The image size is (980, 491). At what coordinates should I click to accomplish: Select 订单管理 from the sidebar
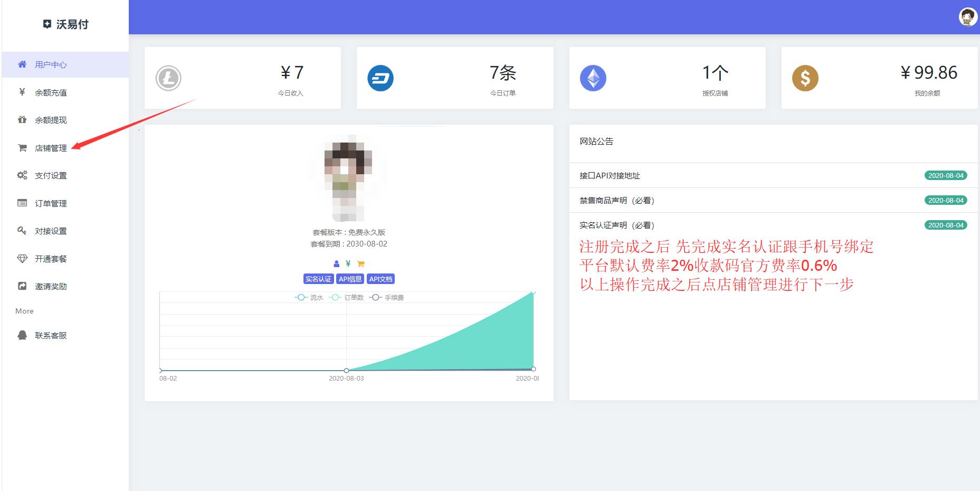pyautogui.click(x=51, y=204)
